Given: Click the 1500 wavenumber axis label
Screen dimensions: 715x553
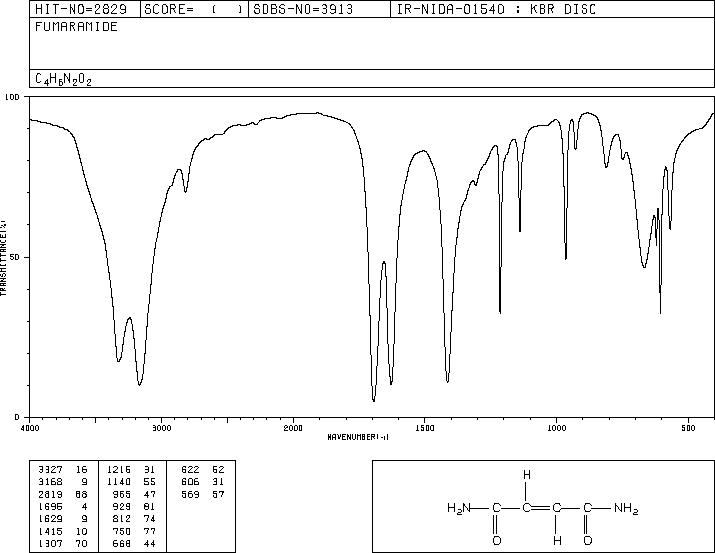Looking at the screenshot, I should [425, 428].
